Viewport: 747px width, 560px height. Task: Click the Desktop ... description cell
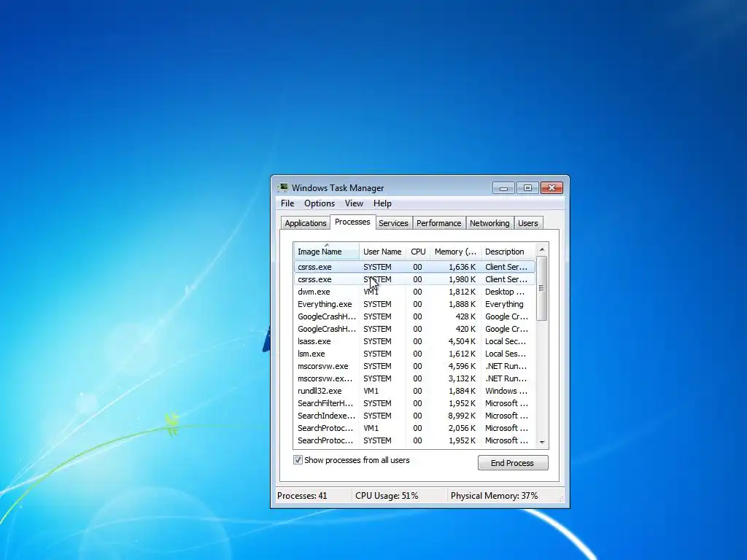[x=505, y=292]
